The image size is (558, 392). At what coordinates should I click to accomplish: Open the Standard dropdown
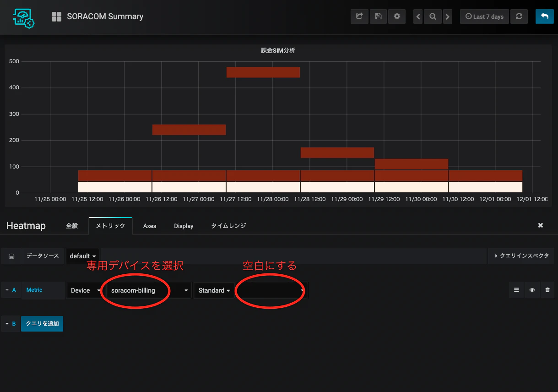214,290
